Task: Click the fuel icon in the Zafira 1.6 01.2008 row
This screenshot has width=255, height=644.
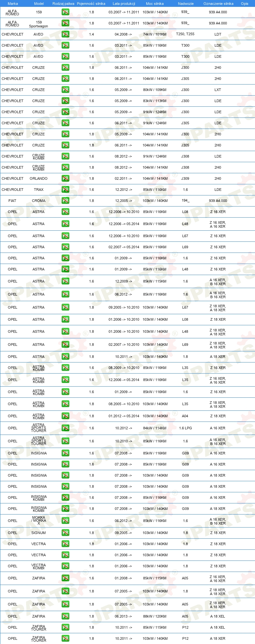Action: (x=65, y=578)
